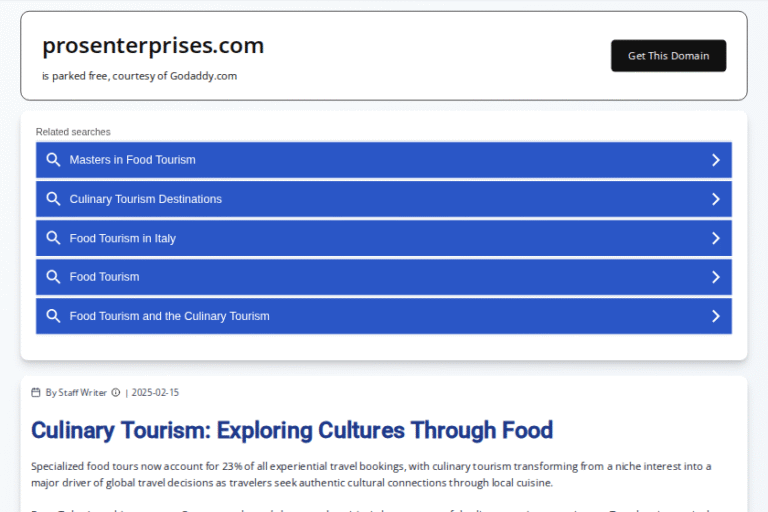Click the search icon beside Masters in Food Tourism
This screenshot has width=768, height=512.
54,160
